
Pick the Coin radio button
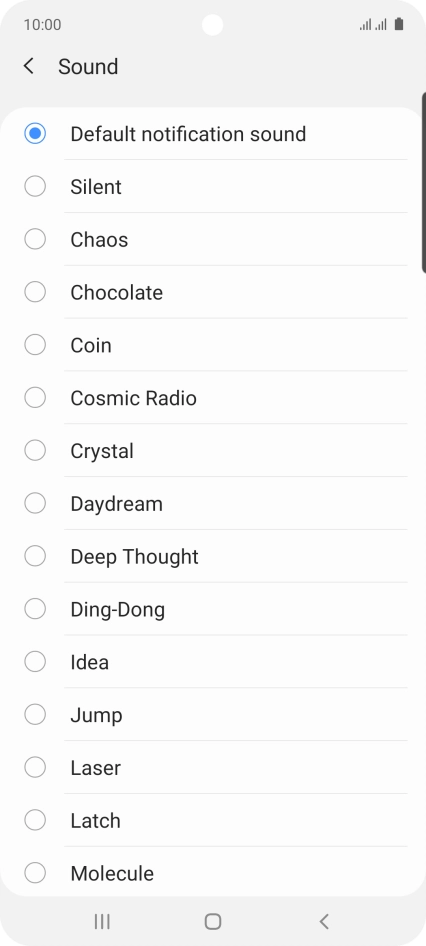click(x=35, y=345)
